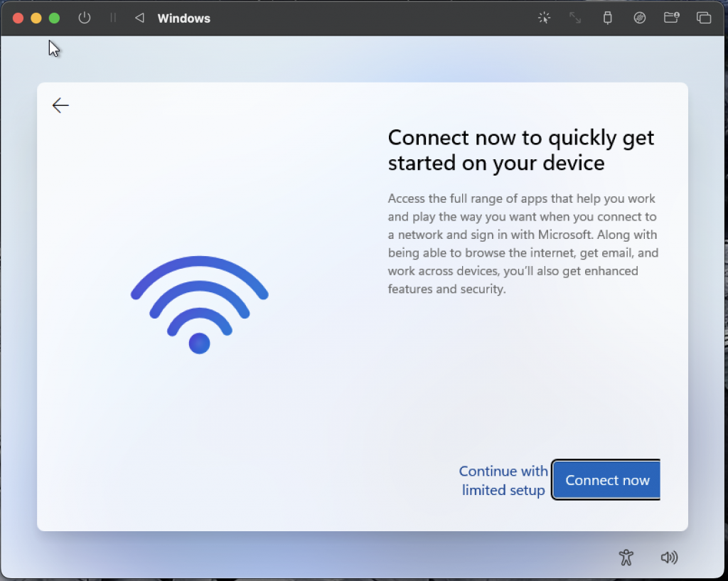Enter full screen with the green button
The height and width of the screenshot is (581, 728).
coord(54,18)
